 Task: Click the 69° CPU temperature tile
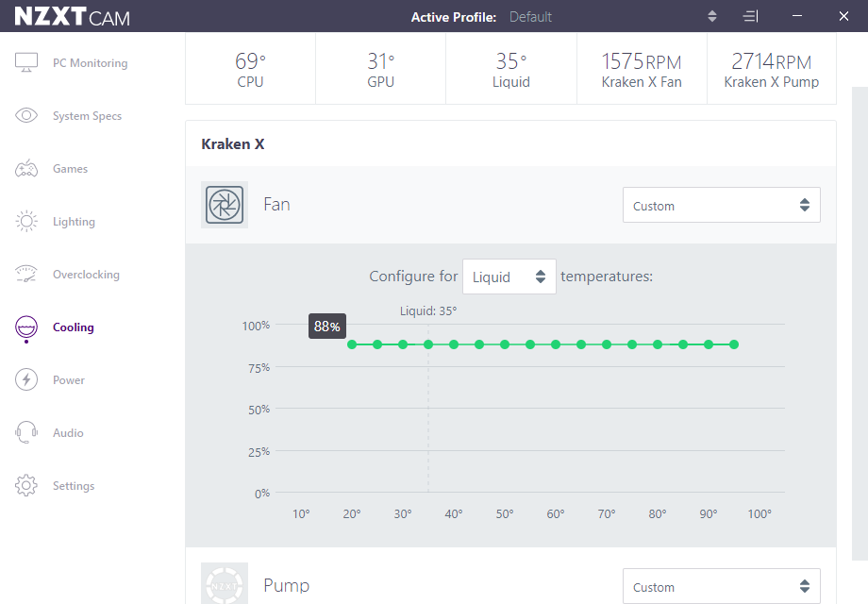click(250, 69)
